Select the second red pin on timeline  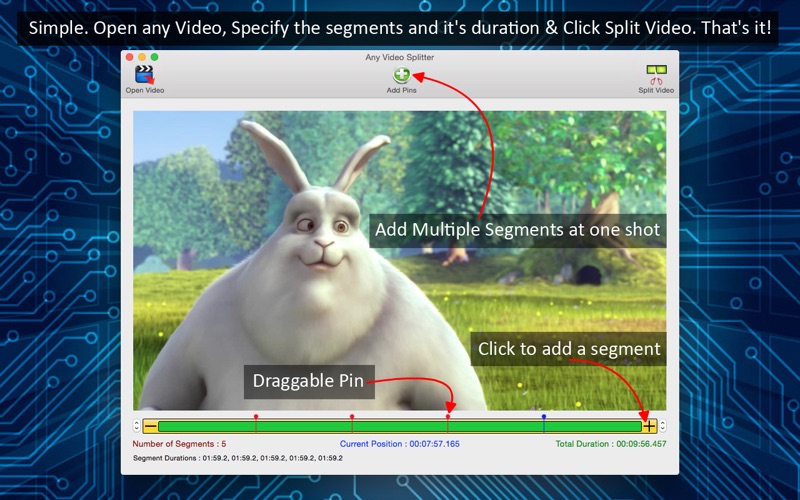pos(352,417)
